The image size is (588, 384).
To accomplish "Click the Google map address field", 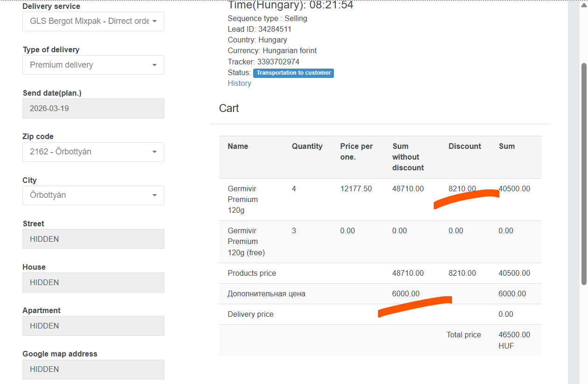I will [93, 369].
